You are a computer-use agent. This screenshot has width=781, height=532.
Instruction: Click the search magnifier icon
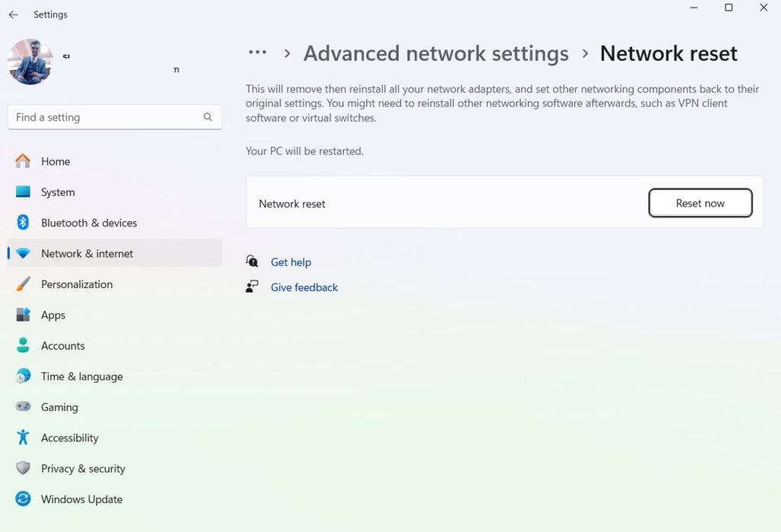(x=207, y=117)
